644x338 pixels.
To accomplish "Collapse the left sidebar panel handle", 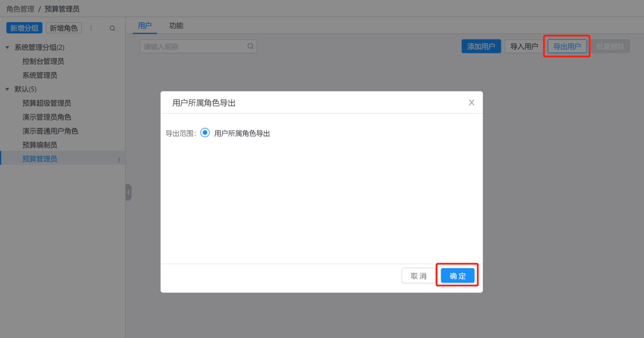I will coord(128,192).
